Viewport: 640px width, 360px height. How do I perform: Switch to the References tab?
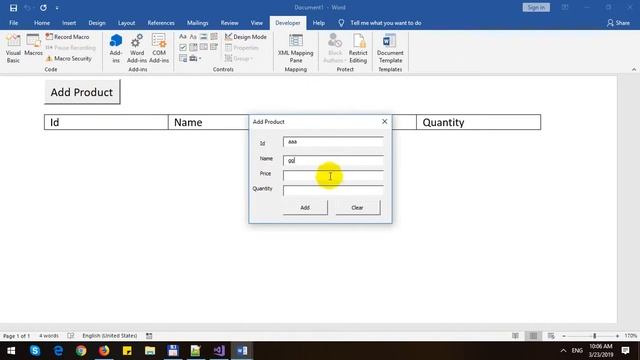click(x=161, y=23)
